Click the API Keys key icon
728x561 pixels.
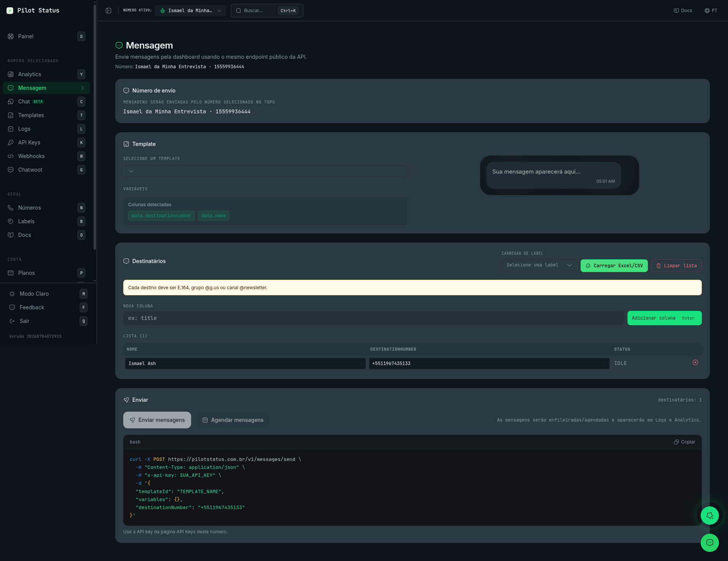(x=11, y=143)
